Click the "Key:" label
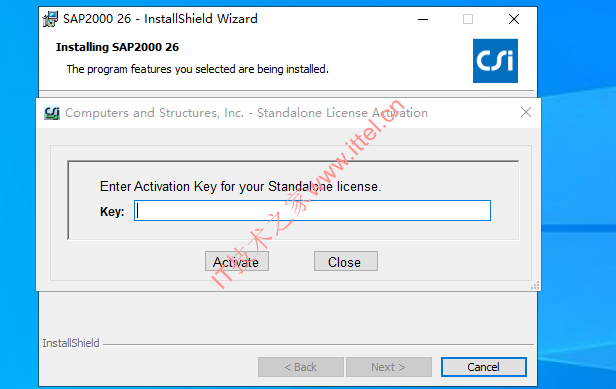This screenshot has width=616, height=389. click(x=112, y=212)
